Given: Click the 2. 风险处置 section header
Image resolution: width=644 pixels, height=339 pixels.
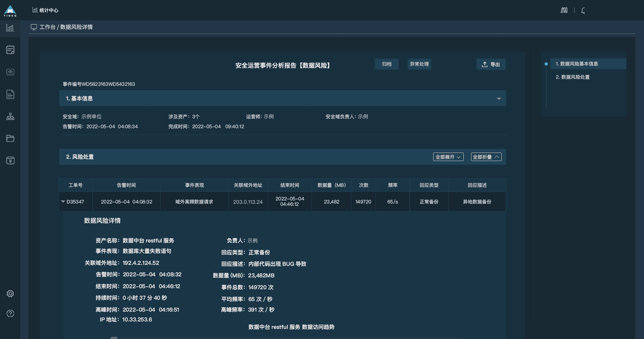Looking at the screenshot, I should 283,157.
